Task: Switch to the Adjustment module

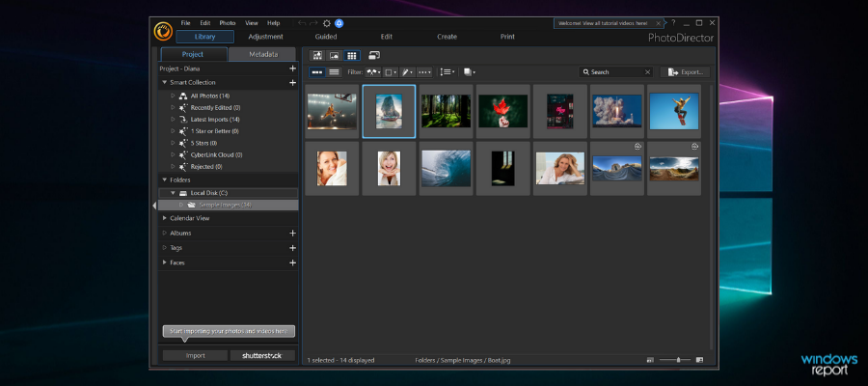Action: 266,37
